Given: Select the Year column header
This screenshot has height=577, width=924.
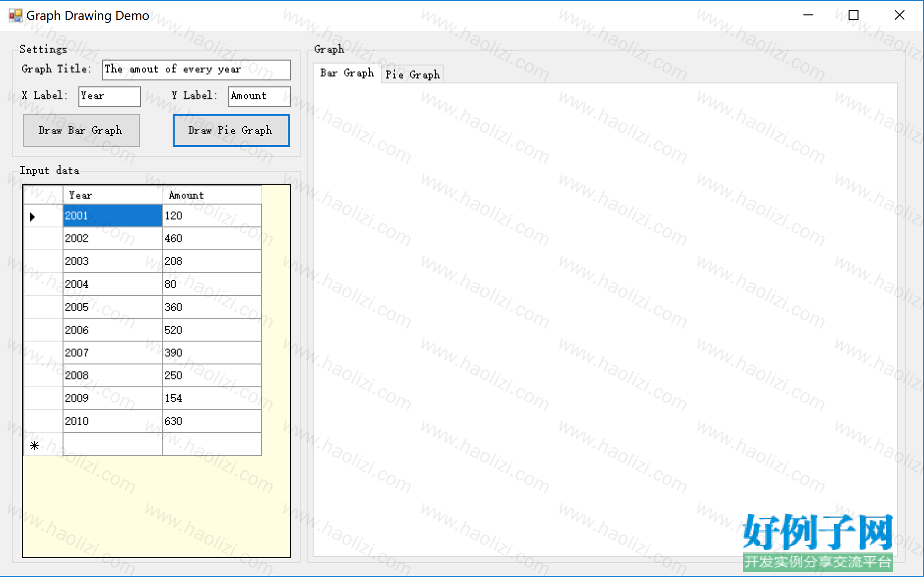Looking at the screenshot, I should (x=113, y=195).
